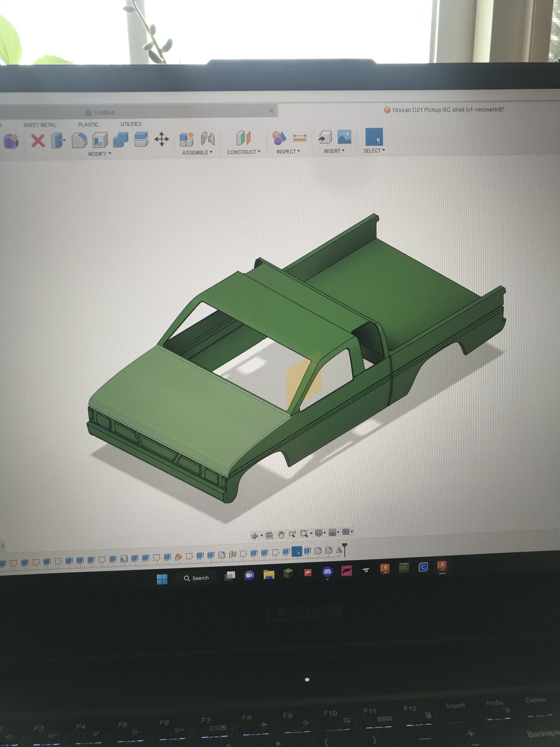Open the MODIFY dropdown menu

[x=99, y=154]
